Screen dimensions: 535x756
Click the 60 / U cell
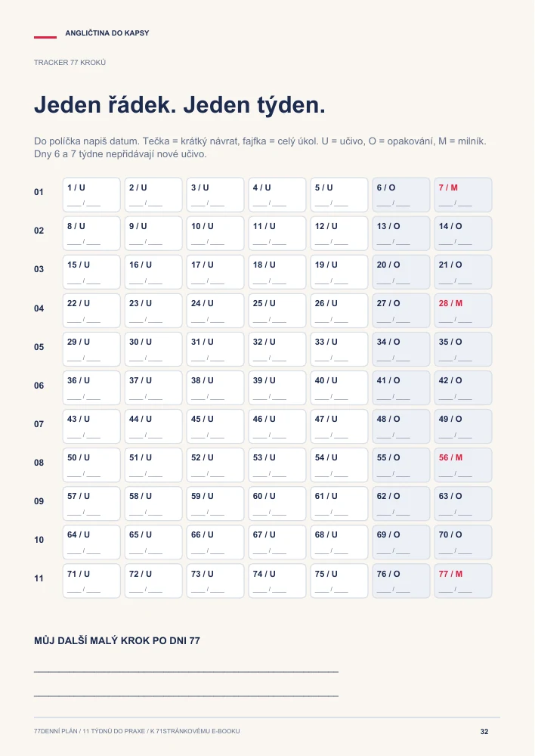point(277,503)
